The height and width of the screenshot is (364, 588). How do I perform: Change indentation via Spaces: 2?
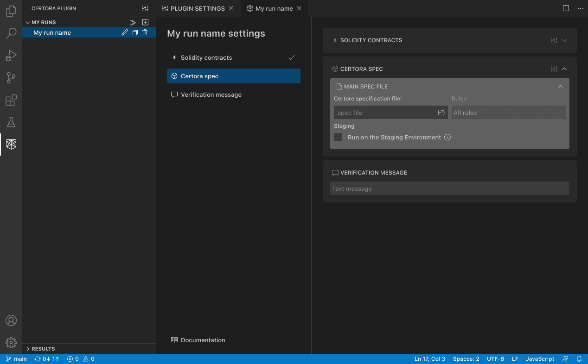(x=466, y=359)
